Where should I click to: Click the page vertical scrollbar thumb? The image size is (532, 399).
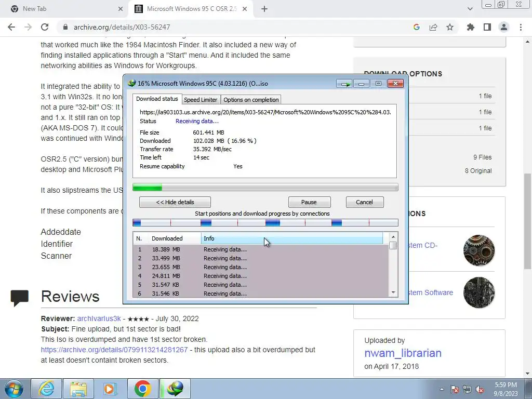click(528, 220)
